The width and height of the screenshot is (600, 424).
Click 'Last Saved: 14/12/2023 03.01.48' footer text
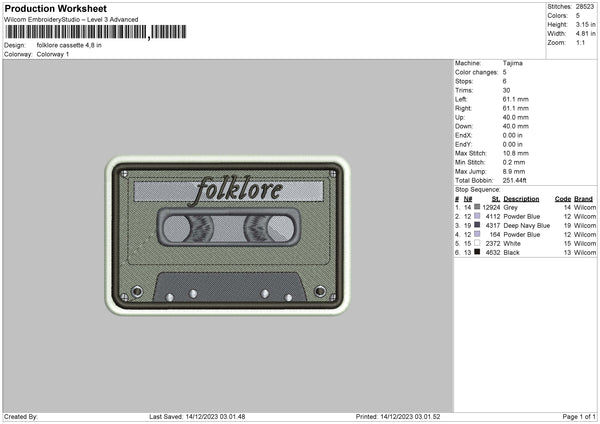[x=197, y=416]
